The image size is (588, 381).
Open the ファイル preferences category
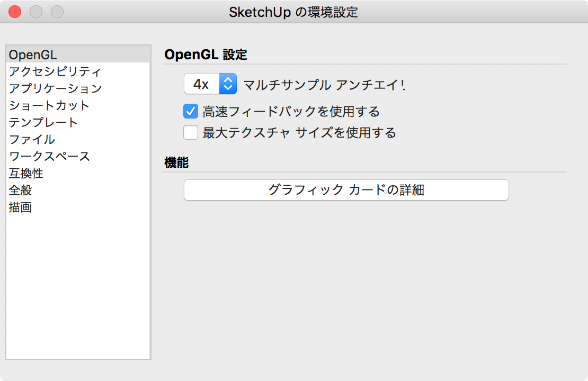[x=78, y=139]
